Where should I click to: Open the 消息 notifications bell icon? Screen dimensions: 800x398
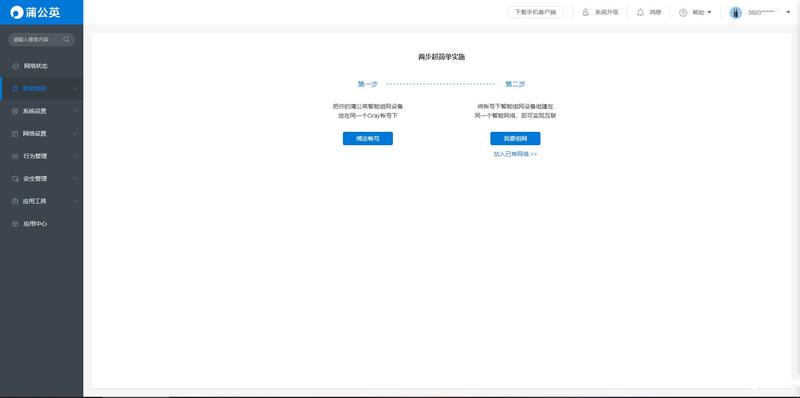coord(640,12)
